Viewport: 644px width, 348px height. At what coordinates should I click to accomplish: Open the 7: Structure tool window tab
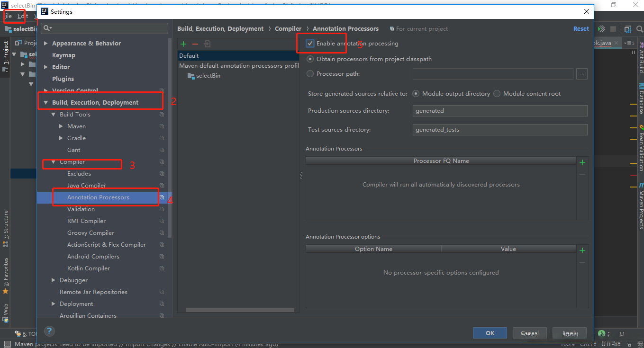[6, 228]
